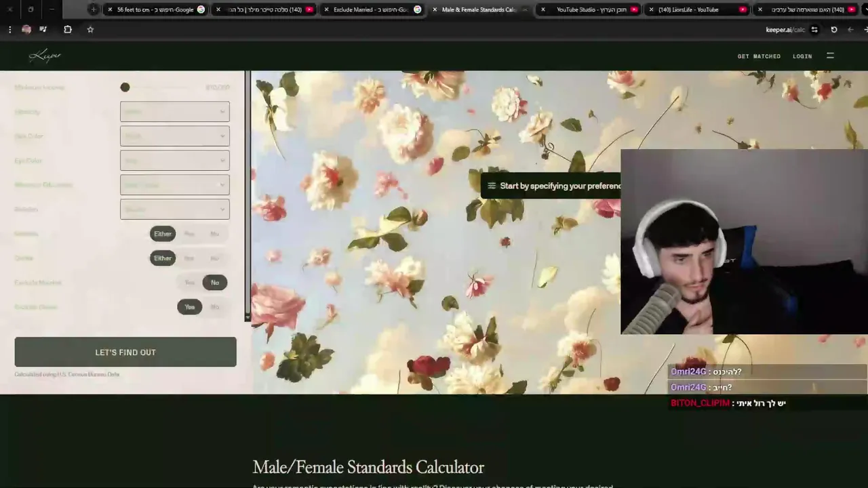Select No for Smokes
The height and width of the screenshot is (488, 868).
tap(215, 234)
